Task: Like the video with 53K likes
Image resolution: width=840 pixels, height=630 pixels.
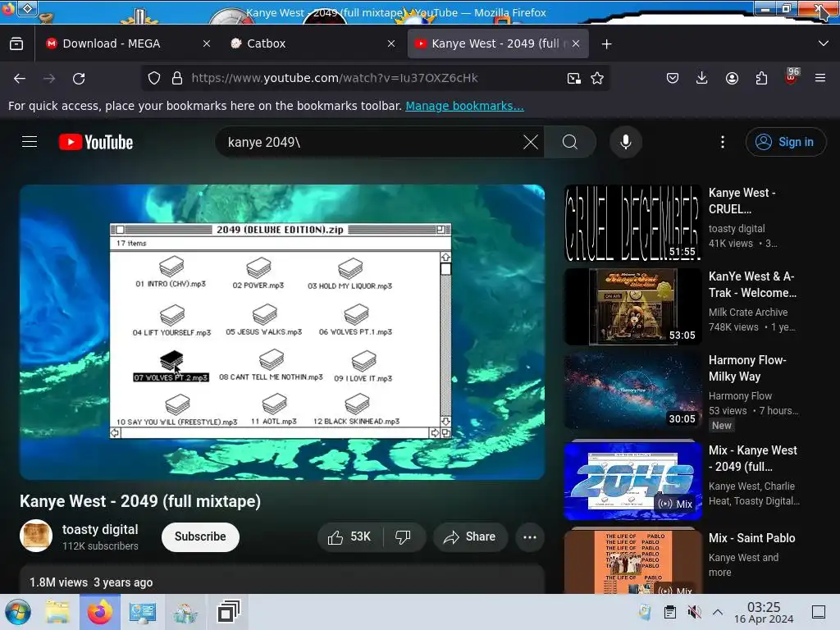Action: [x=350, y=536]
